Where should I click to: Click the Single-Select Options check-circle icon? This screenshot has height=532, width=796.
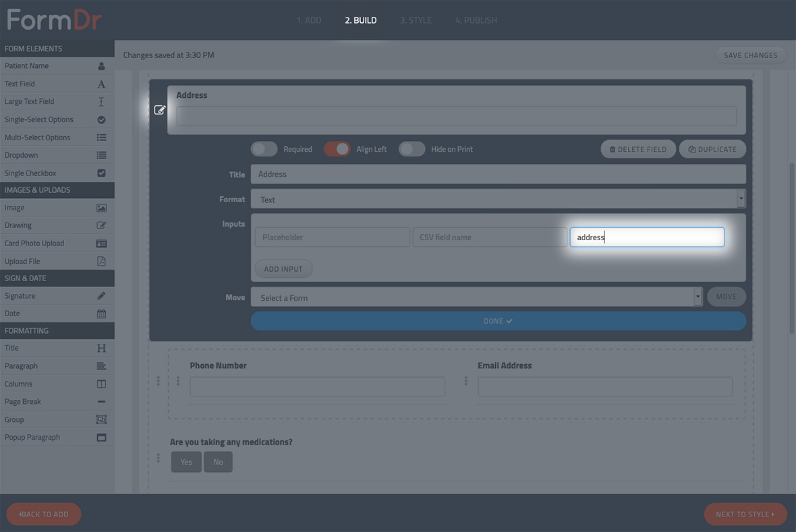102,120
